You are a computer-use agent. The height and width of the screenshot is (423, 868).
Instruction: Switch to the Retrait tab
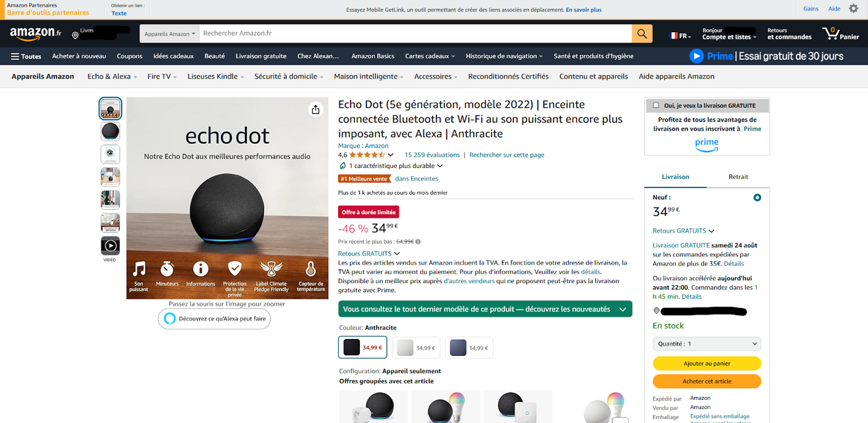coord(738,177)
